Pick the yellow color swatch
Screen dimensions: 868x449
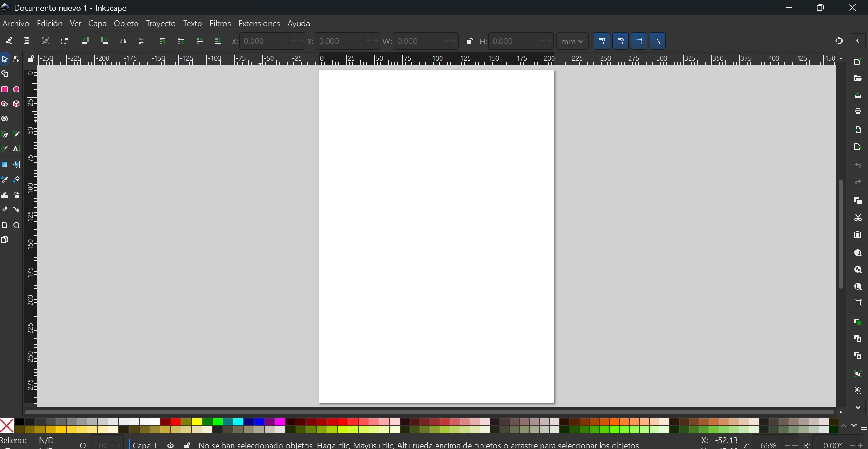tap(197, 422)
